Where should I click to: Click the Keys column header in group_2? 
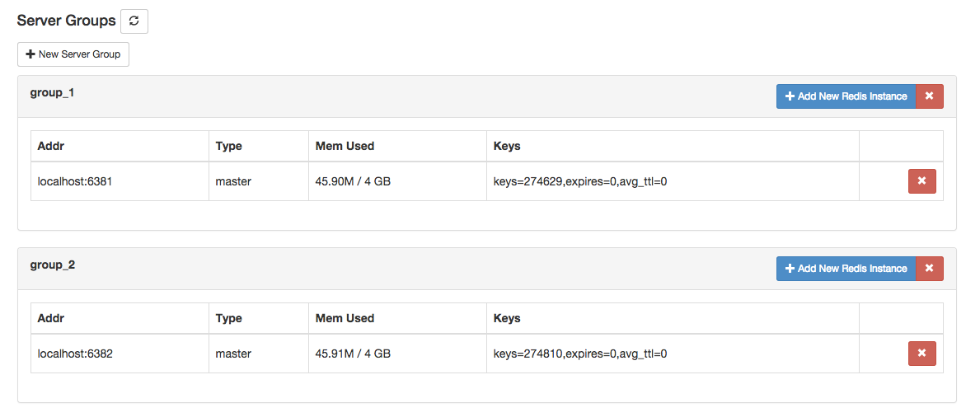[x=673, y=318]
